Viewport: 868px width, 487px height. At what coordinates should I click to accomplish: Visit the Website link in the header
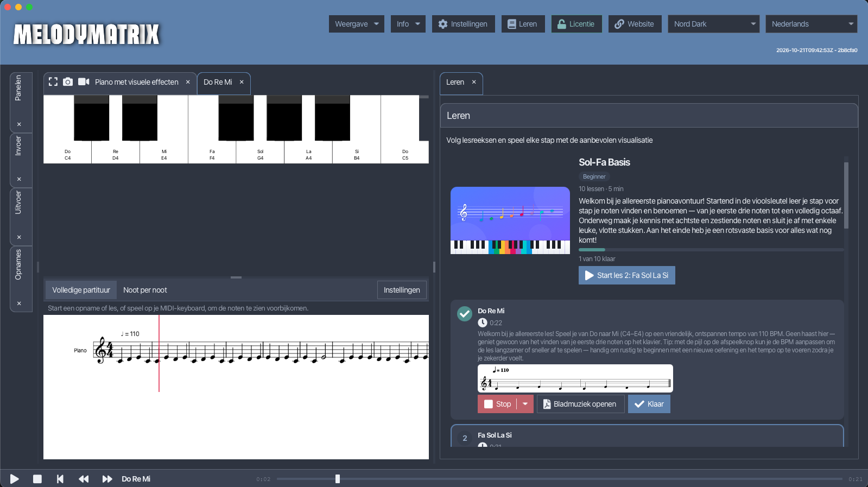[635, 24]
